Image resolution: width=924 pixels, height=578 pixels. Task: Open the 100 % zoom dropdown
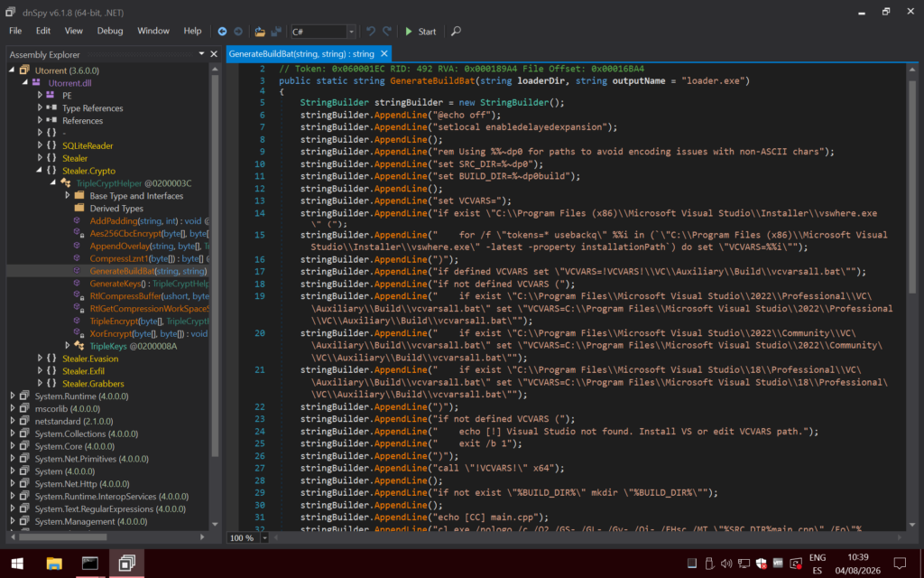(x=264, y=538)
